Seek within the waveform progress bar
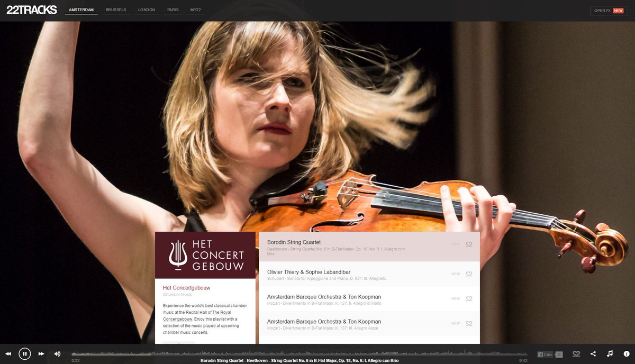 (300, 353)
